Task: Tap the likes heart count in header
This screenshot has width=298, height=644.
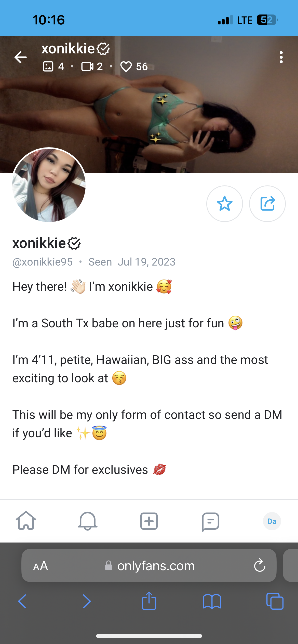Action: click(134, 67)
